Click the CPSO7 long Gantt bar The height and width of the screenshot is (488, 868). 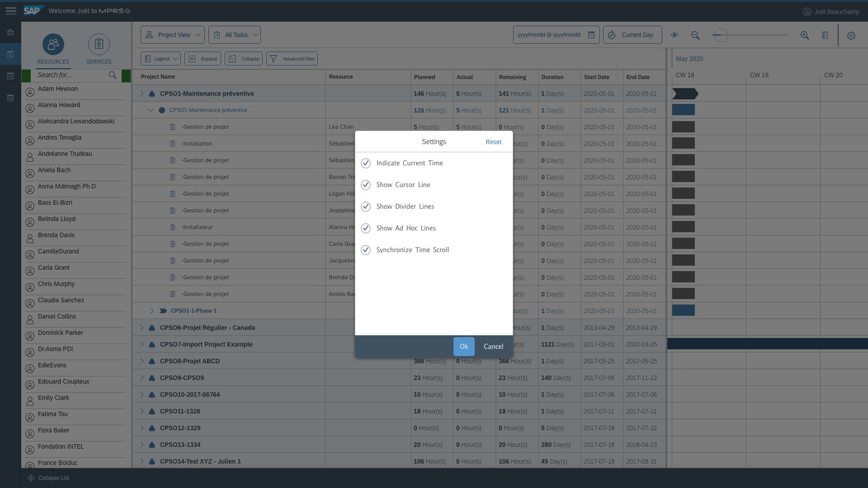(768, 344)
